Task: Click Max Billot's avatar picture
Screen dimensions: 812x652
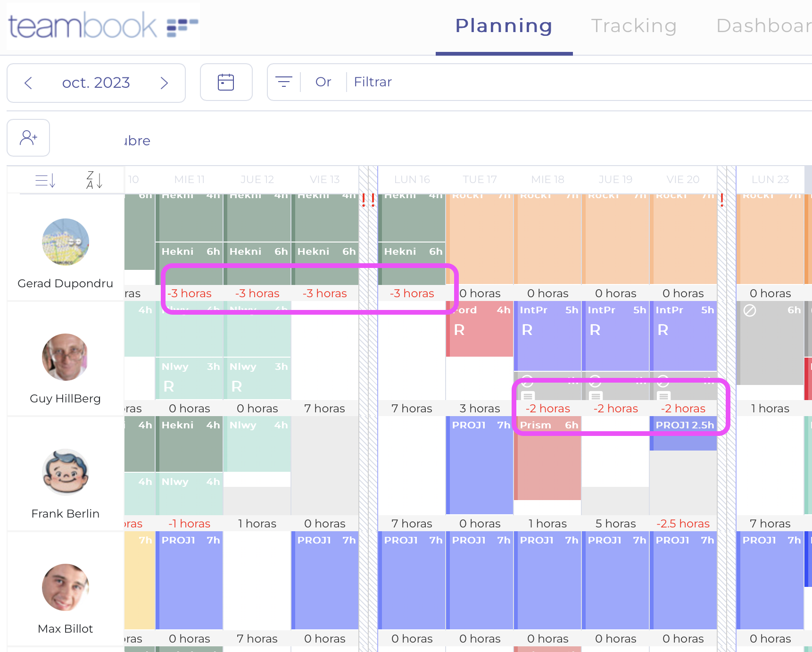Action: [x=65, y=587]
